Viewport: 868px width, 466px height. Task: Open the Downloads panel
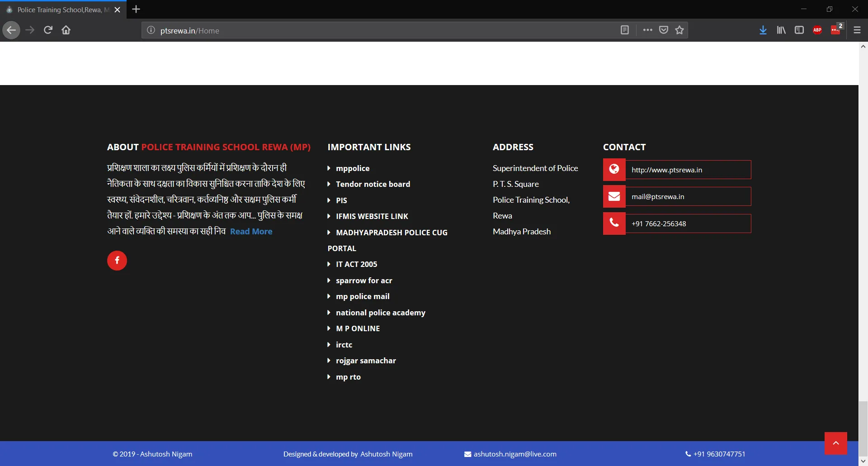click(x=763, y=30)
